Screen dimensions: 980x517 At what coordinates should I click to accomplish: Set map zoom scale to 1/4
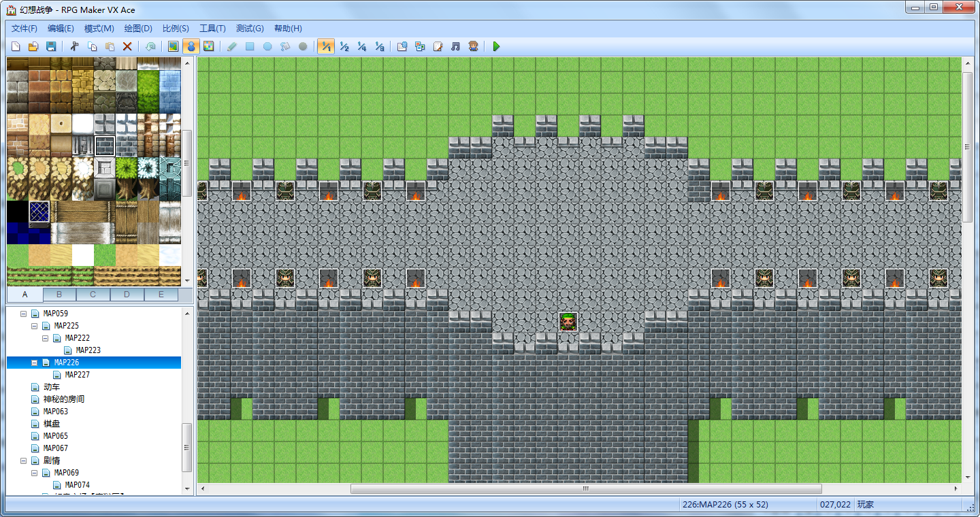click(x=362, y=46)
